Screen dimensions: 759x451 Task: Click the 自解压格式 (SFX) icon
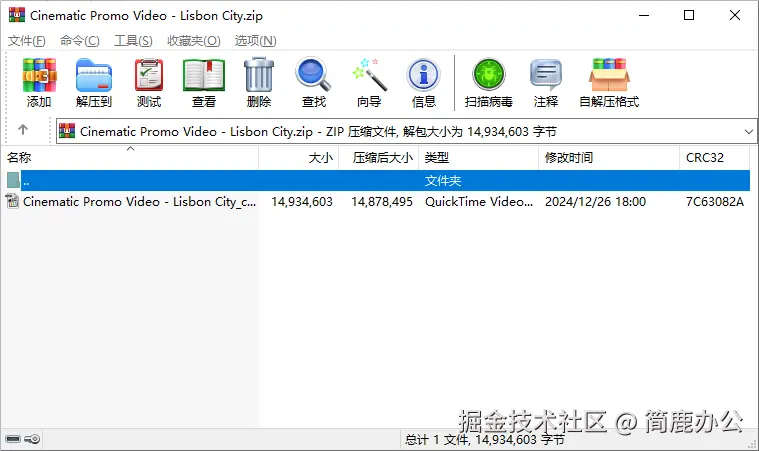click(x=609, y=75)
